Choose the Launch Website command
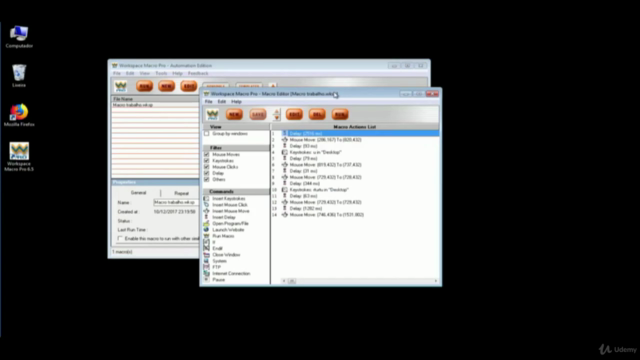This screenshot has height=360, width=640. pos(228,230)
